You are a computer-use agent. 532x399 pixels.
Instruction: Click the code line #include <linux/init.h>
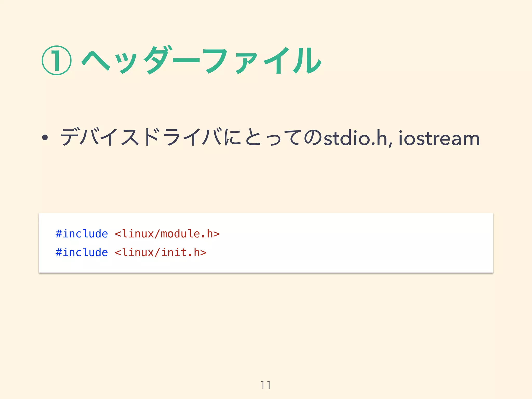131,252
